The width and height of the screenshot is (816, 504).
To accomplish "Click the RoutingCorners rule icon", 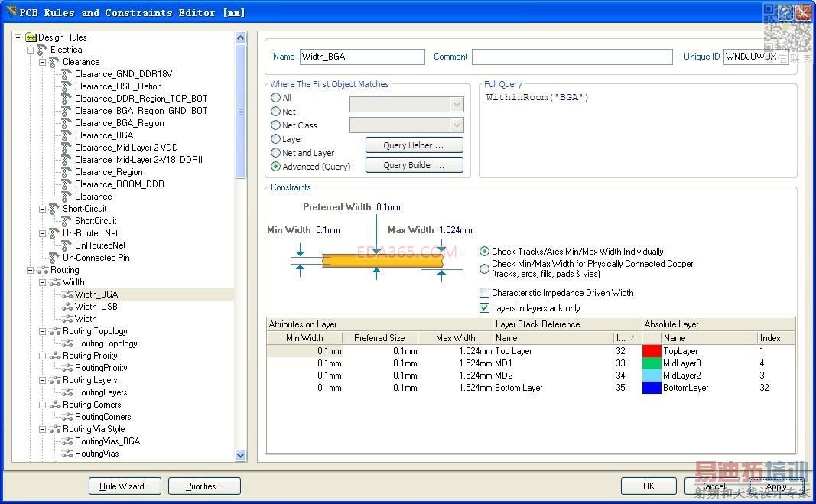I will pos(67,417).
